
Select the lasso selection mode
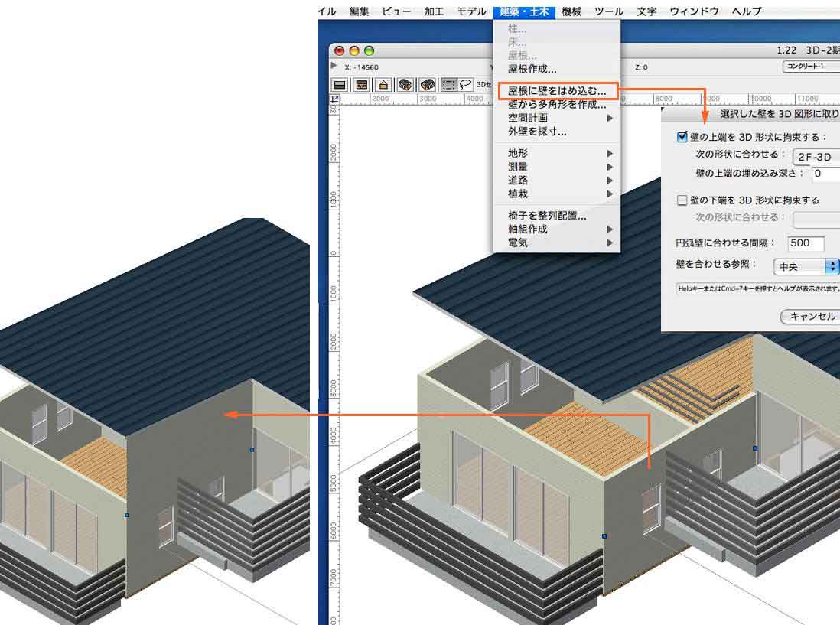point(465,85)
